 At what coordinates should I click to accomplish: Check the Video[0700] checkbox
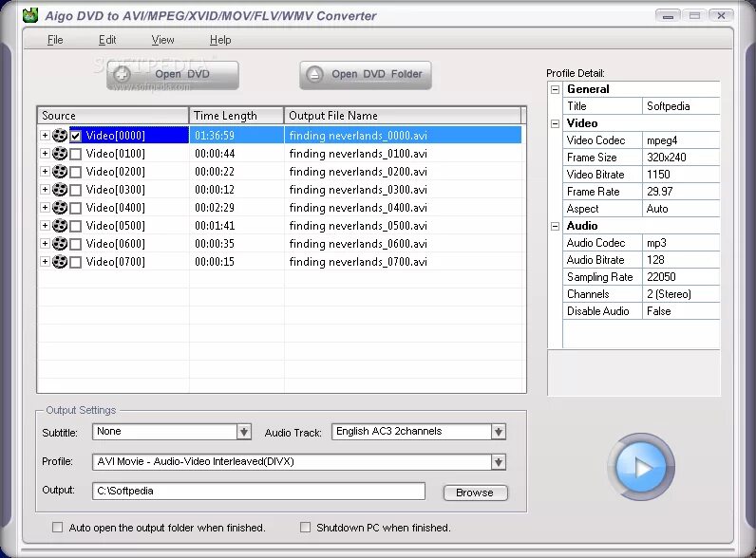pos(75,262)
